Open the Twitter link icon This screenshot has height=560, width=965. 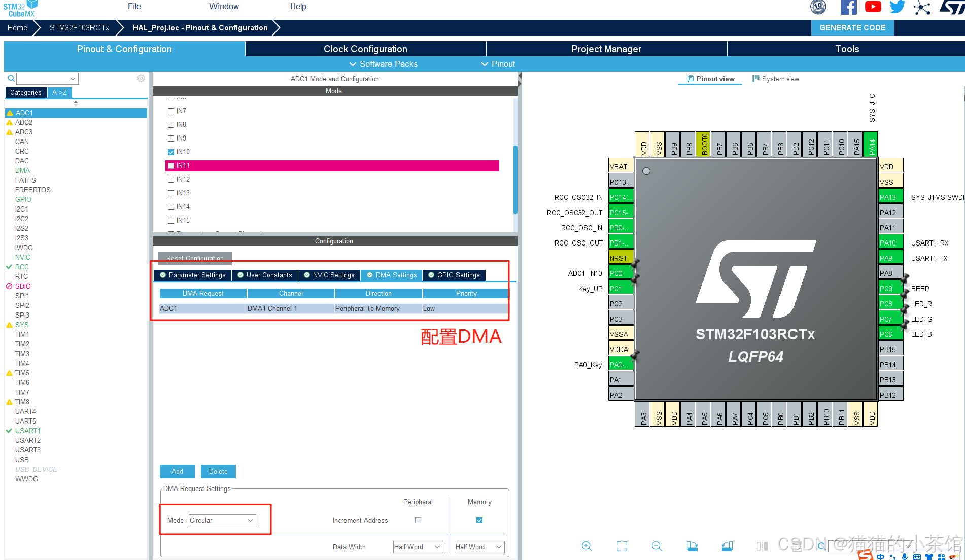point(897,7)
